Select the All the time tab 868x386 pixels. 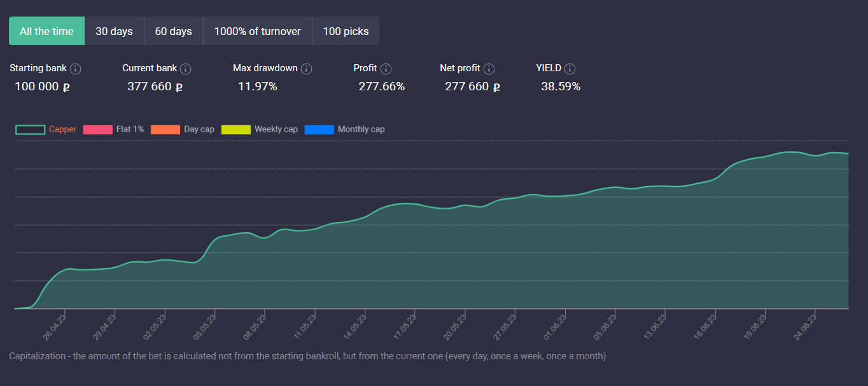(46, 31)
